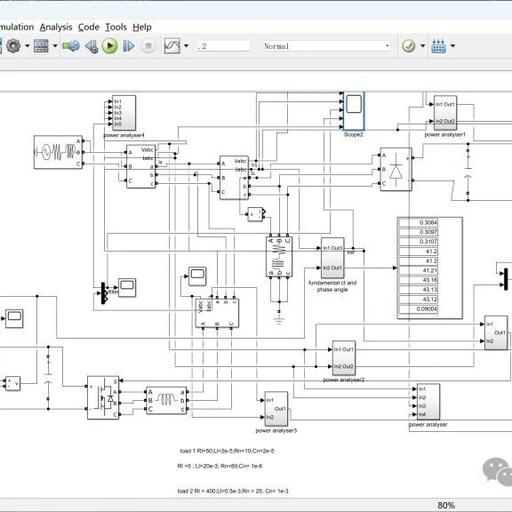Viewport: 512px width, 512px height.
Task: Open the Code menu
Action: pyautogui.click(x=89, y=27)
